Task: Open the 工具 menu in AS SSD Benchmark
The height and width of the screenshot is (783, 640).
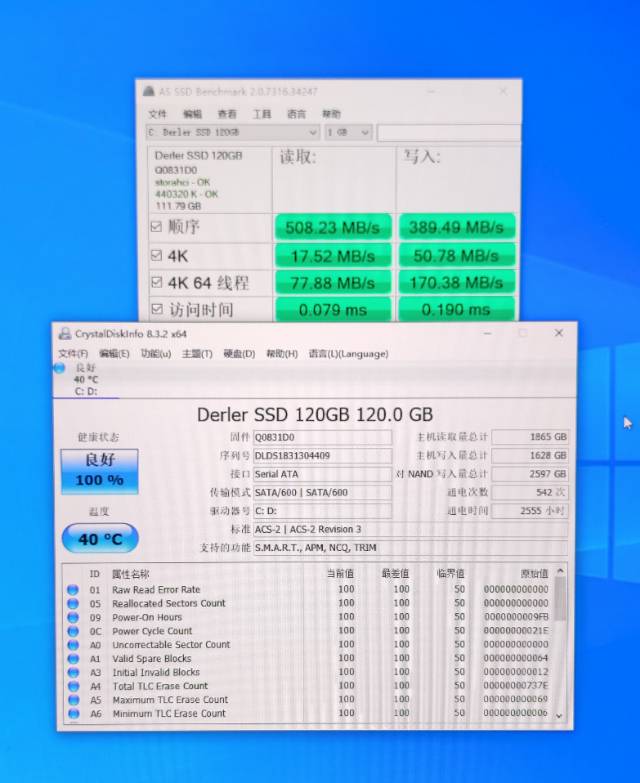Action: point(262,114)
